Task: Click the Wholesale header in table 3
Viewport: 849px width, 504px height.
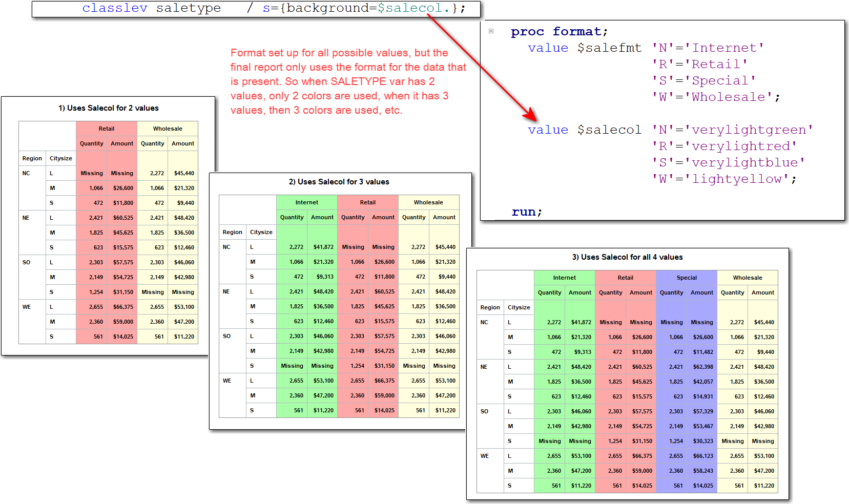Action: (748, 277)
